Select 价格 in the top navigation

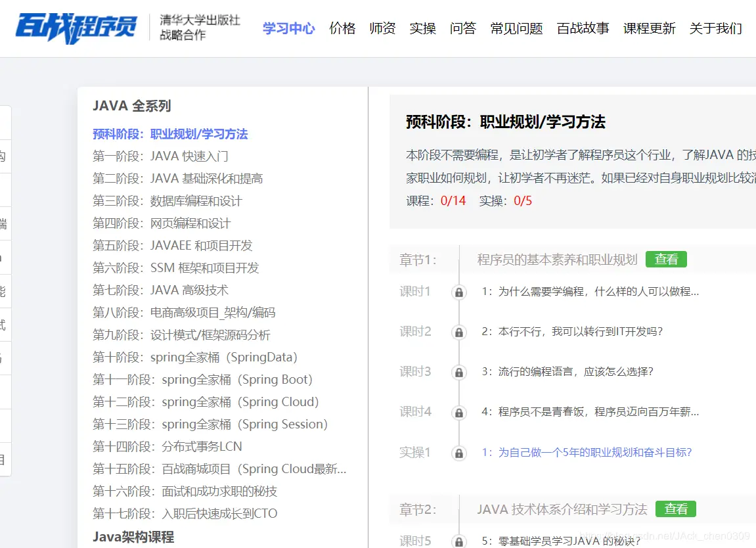pos(342,28)
